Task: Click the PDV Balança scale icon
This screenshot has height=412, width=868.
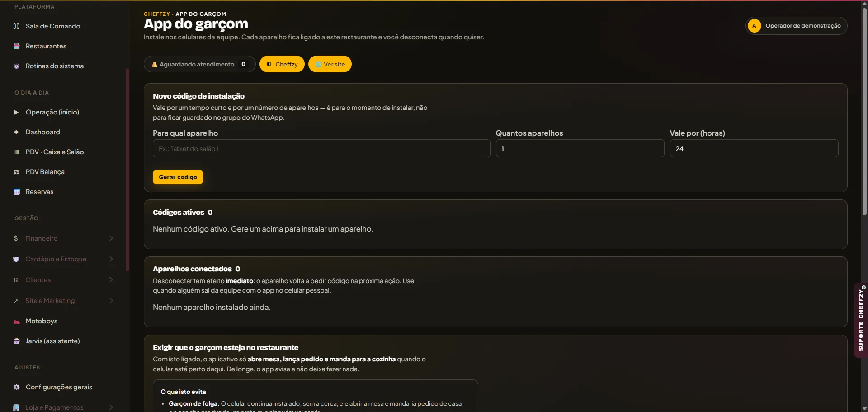Action: (16, 172)
